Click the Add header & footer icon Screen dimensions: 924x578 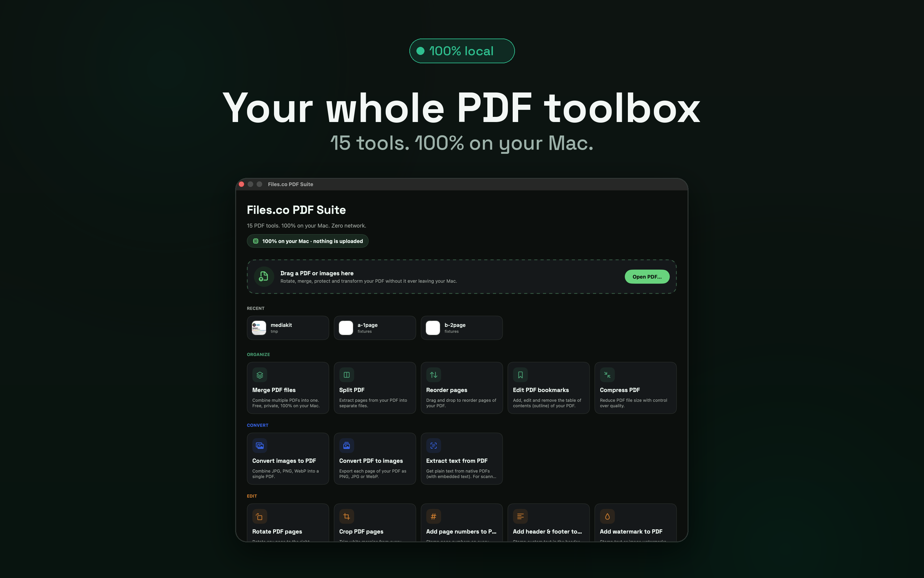520,516
